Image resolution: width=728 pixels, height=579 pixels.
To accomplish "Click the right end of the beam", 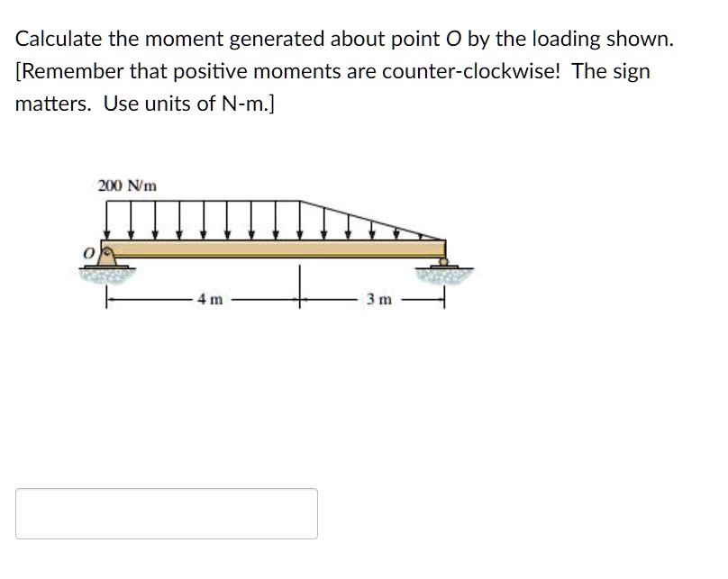I will tap(444, 250).
